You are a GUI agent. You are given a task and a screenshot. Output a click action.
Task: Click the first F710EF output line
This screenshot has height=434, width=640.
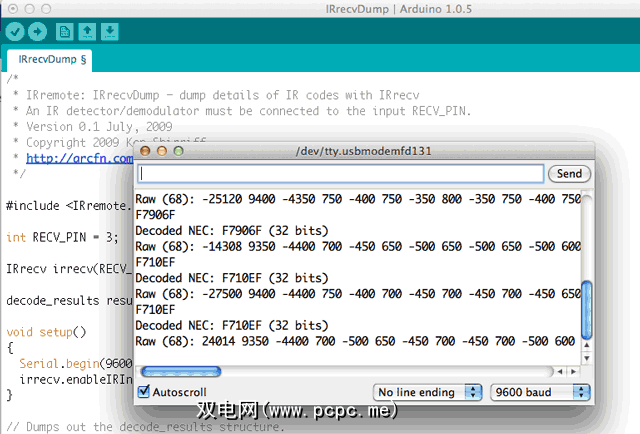pyautogui.click(x=155, y=262)
